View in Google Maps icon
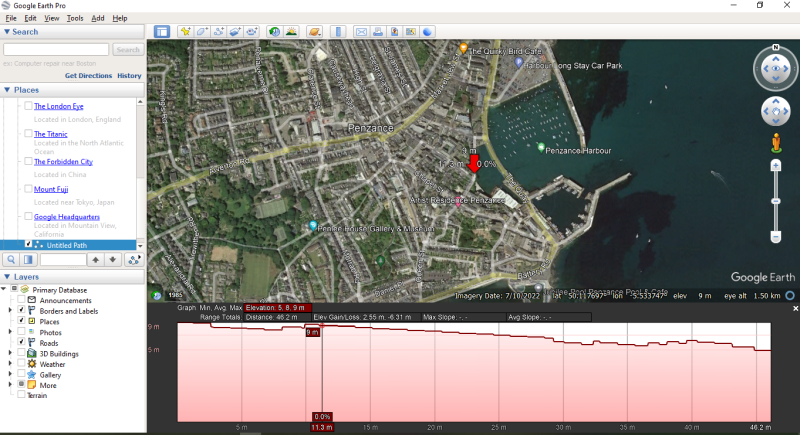 click(411, 32)
